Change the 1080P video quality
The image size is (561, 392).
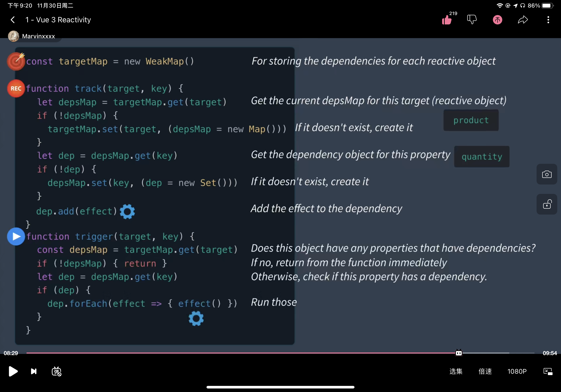(517, 371)
